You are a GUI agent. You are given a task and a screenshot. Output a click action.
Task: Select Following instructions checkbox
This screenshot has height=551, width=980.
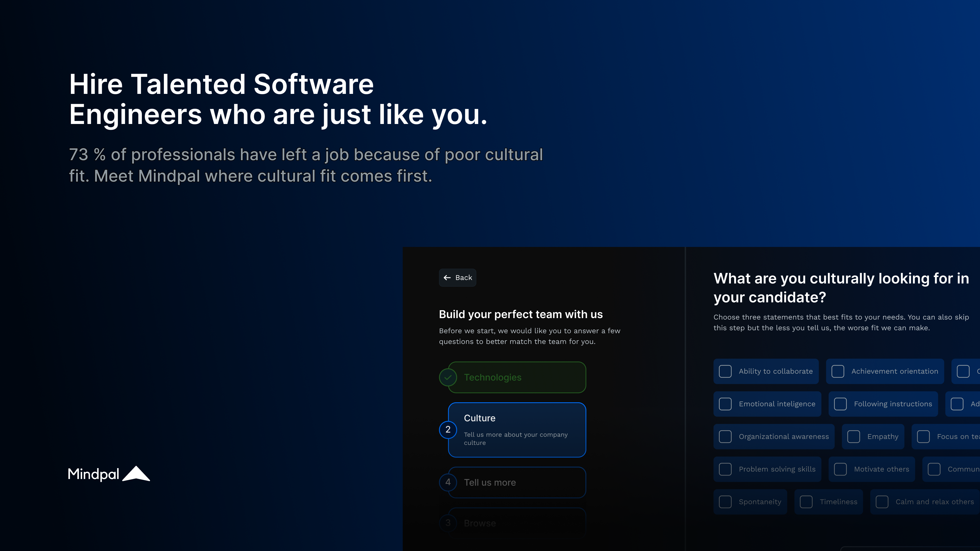tap(840, 404)
